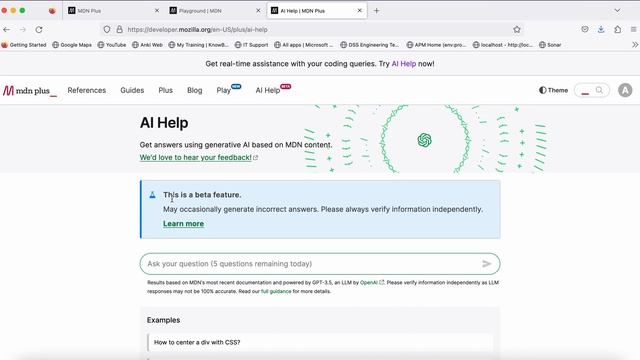640x360 pixels.
Task: Click the forward navigation arrow
Action: click(x=22, y=29)
